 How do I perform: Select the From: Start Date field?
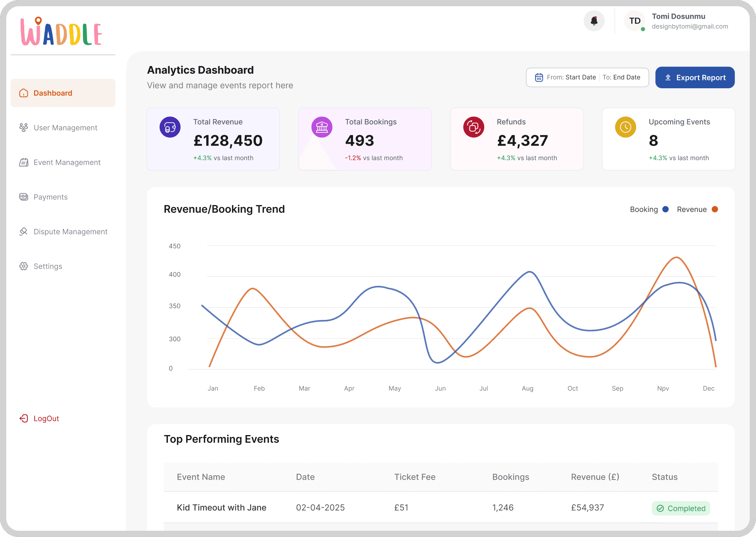pyautogui.click(x=571, y=77)
